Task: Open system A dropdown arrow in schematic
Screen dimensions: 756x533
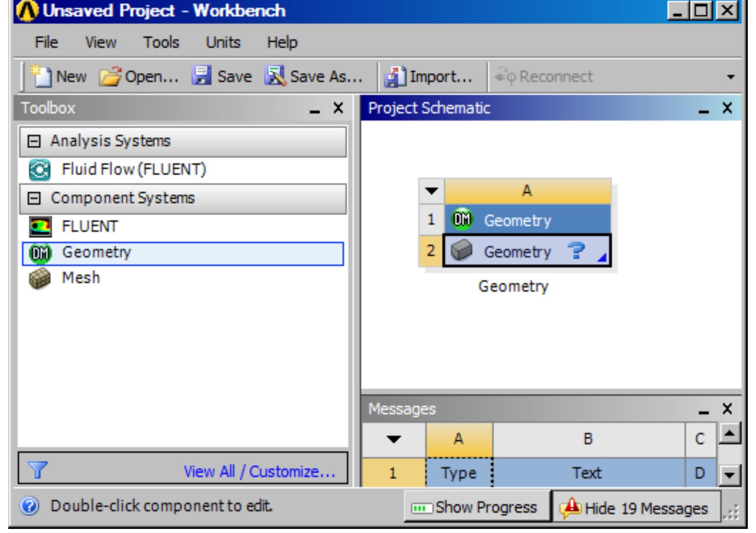Action: click(x=431, y=191)
